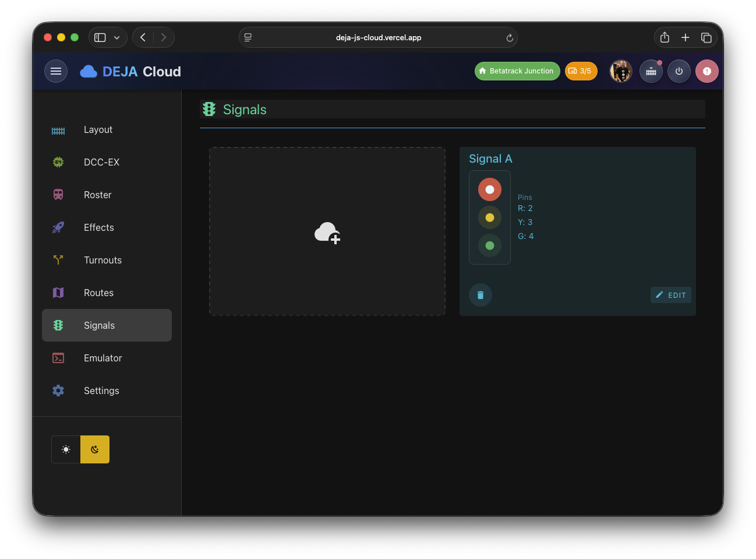Toggle the sidebar with hamburger menu button
This screenshot has width=756, height=559.
(56, 71)
